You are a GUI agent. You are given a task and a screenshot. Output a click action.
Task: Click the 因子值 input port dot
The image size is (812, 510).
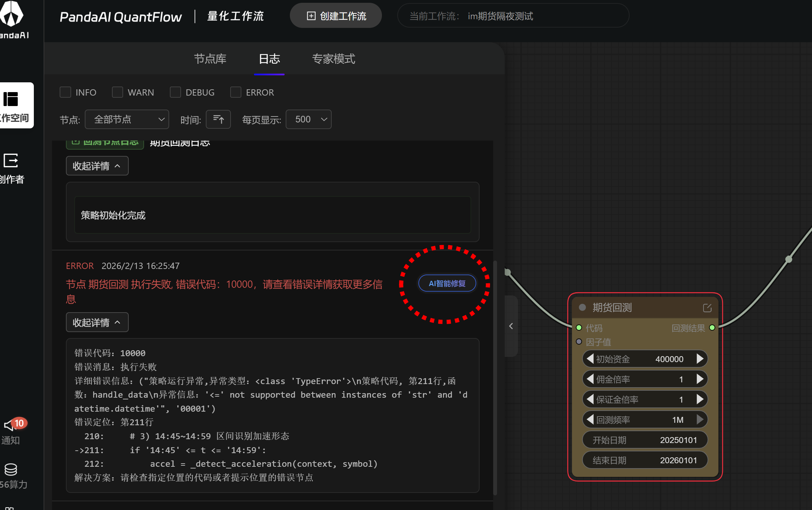(x=579, y=342)
